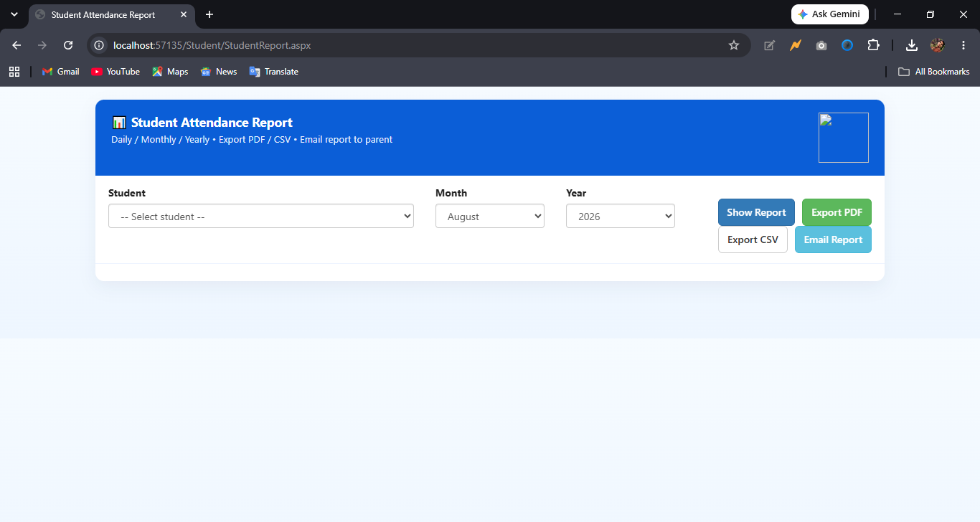Image resolution: width=980 pixels, height=522 pixels.
Task: Reload the Student Report page
Action: (x=68, y=45)
